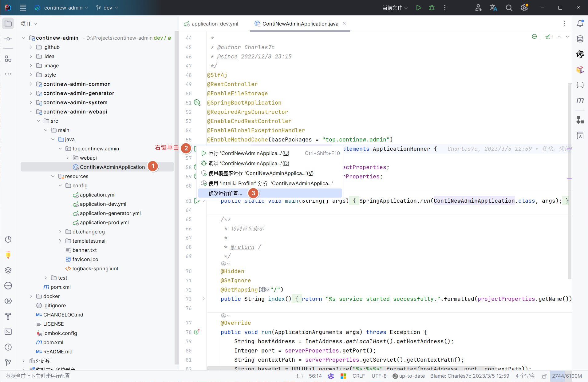588x382 pixels.
Task: Open the continew-admin project dropdown
Action: point(61,8)
